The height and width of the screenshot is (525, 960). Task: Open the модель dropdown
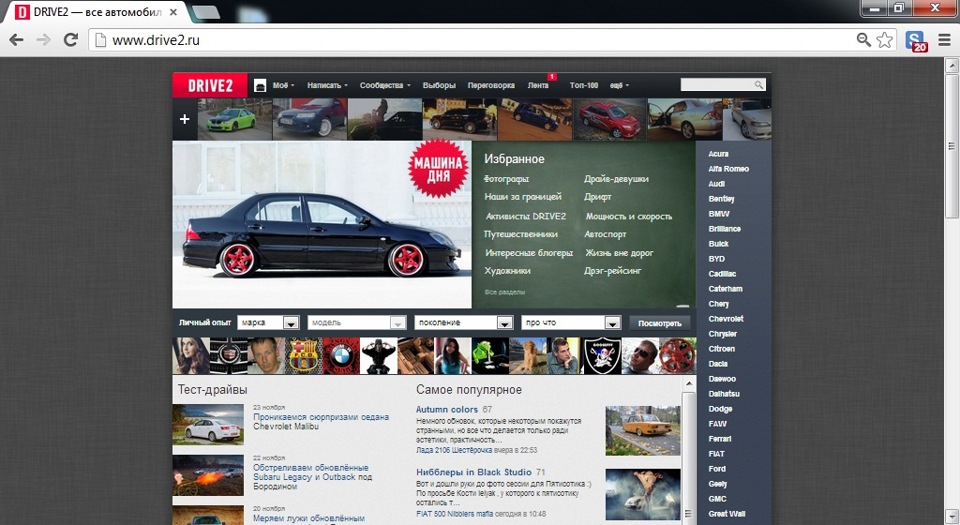pos(357,322)
